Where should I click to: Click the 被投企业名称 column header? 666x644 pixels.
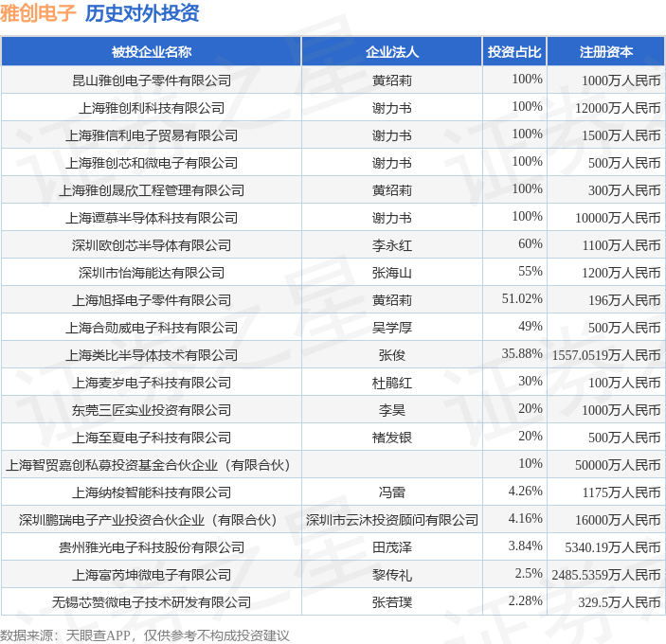point(152,52)
